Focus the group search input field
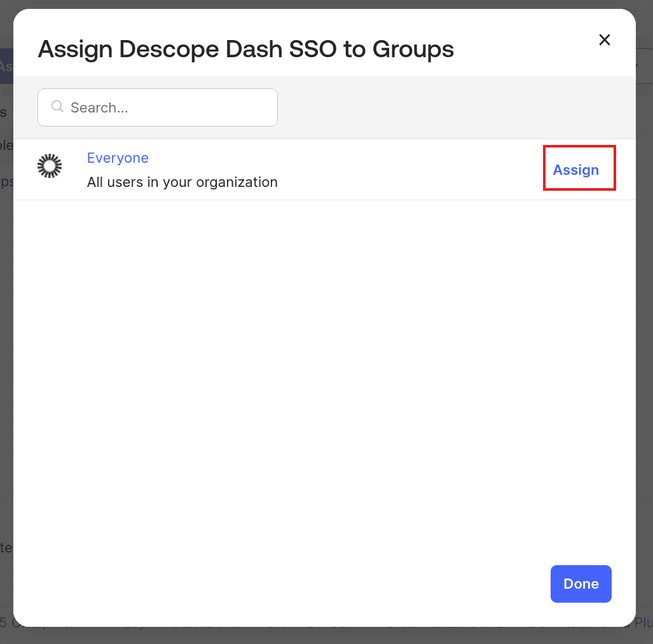The width and height of the screenshot is (653, 644). point(157,107)
